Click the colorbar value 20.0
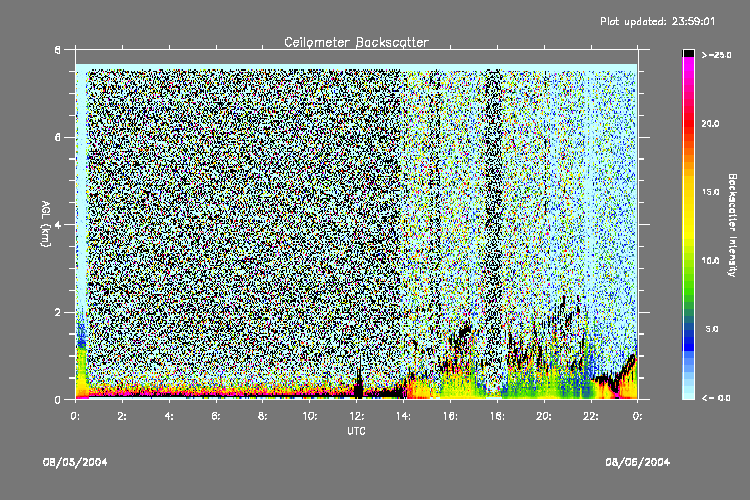This screenshot has width=750, height=500. click(710, 123)
